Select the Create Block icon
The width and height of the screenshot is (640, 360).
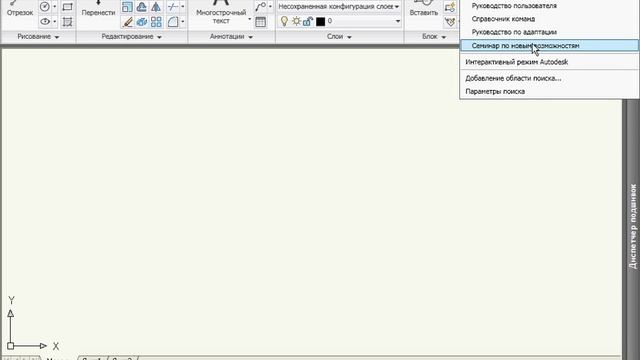(x=450, y=7)
